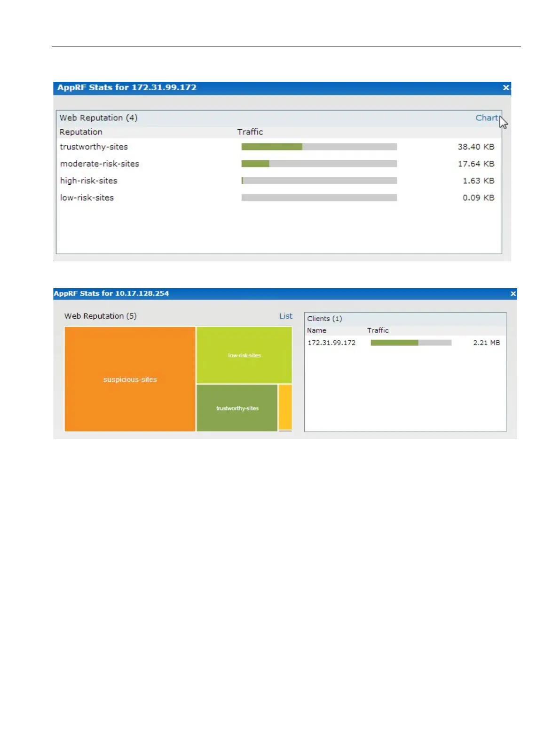Click the client traffic bar for 172.31.99.172

tap(411, 343)
